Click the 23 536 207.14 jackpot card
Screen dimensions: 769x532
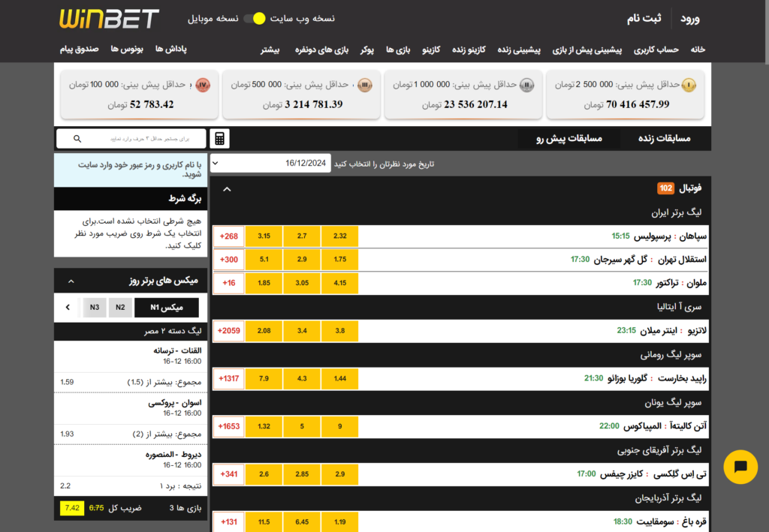pos(463,95)
